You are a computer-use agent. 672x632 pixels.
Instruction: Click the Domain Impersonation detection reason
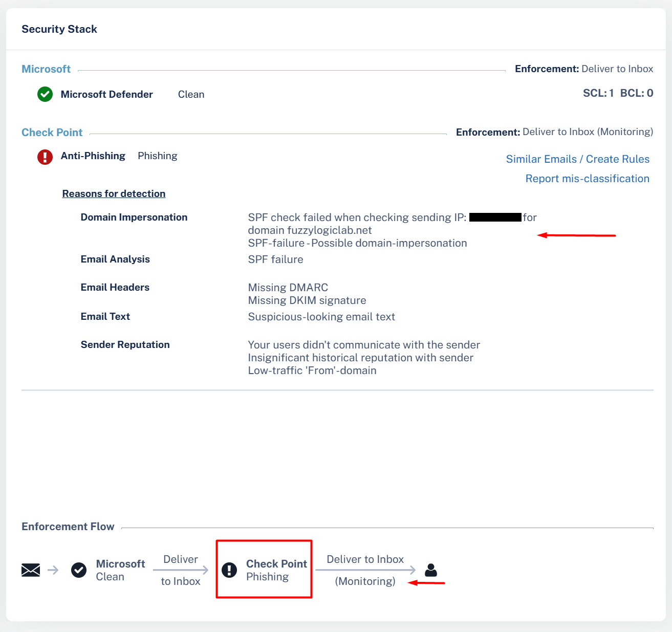pos(134,217)
